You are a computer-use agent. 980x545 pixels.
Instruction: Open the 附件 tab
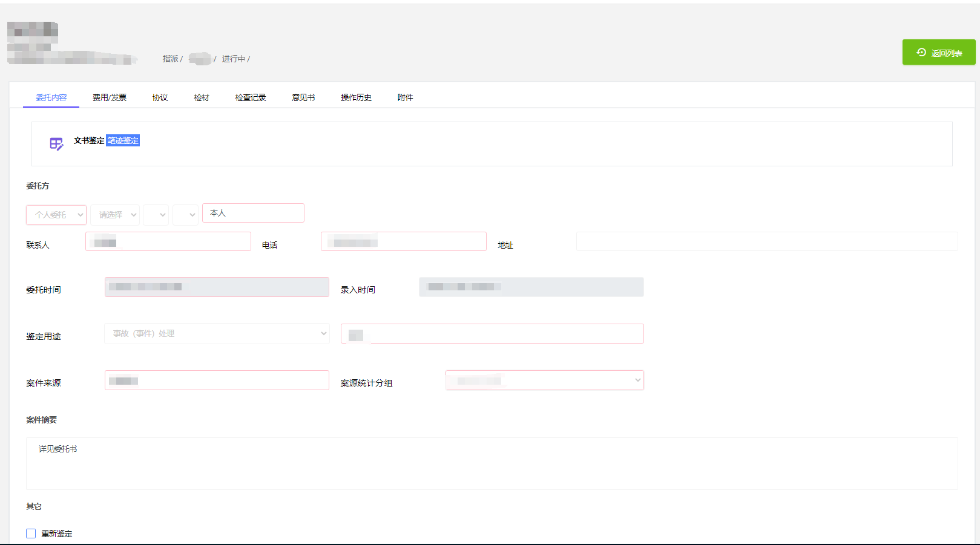[406, 97]
